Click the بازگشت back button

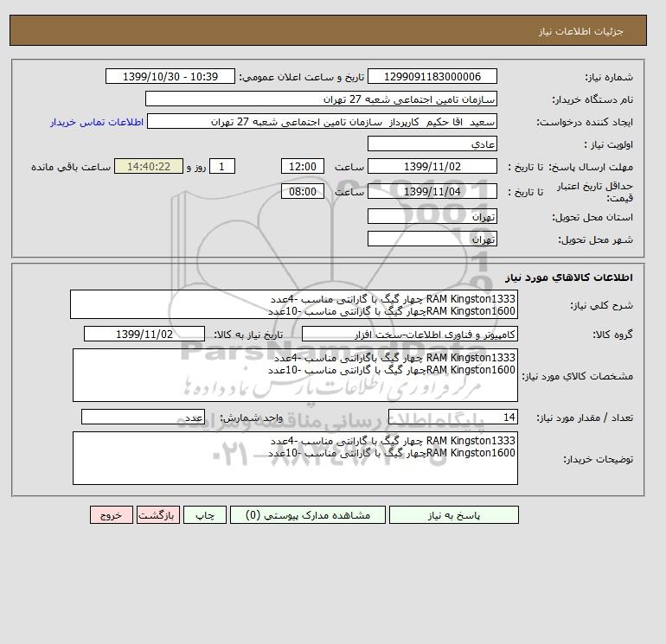[158, 515]
